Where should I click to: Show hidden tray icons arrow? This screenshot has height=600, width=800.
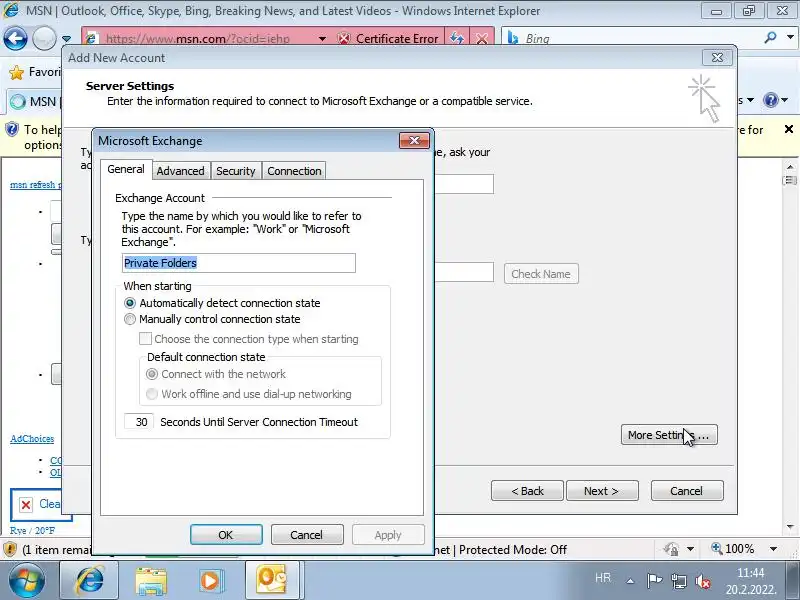tap(630, 581)
